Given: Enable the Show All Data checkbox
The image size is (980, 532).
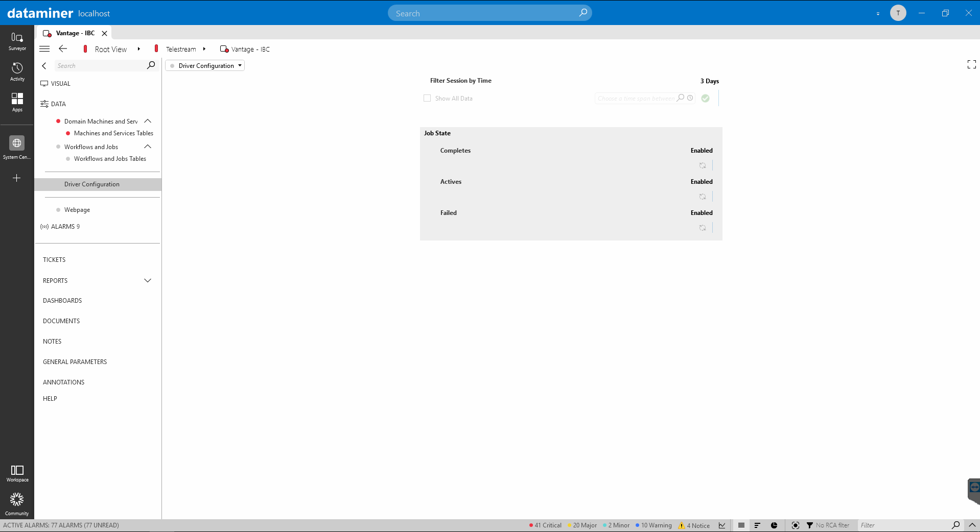Looking at the screenshot, I should (427, 98).
